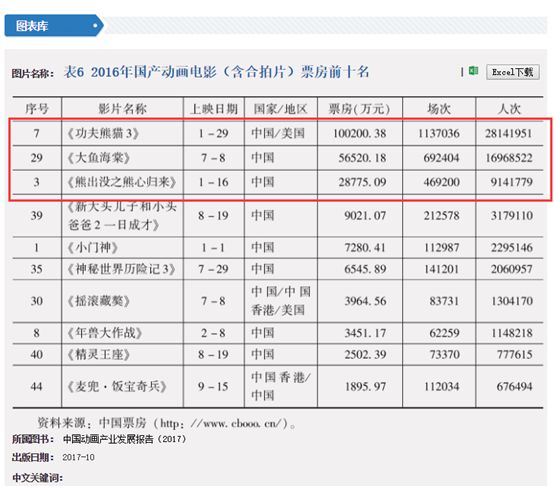Viewport: 554px width, 486px height.
Task: Click the attendance value 16968522
Action: 508,158
